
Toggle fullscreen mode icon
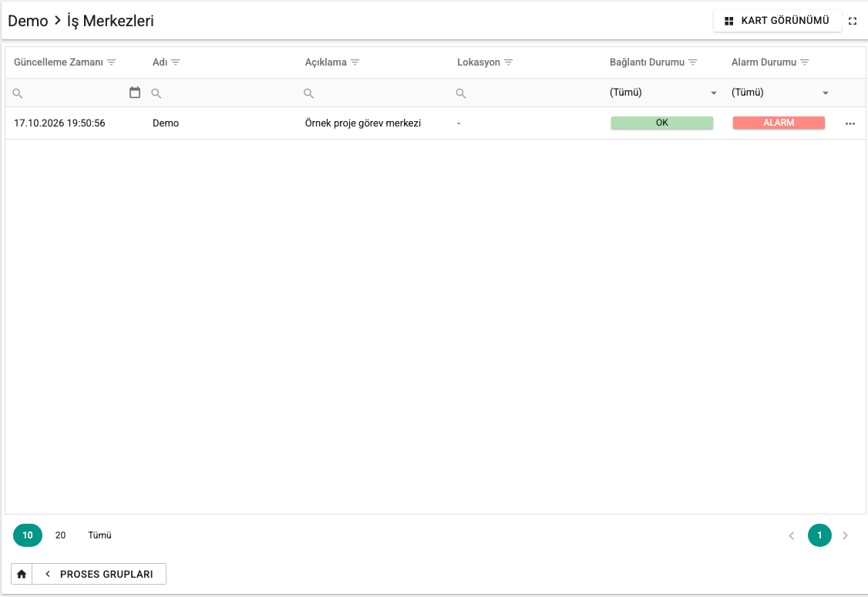point(853,21)
